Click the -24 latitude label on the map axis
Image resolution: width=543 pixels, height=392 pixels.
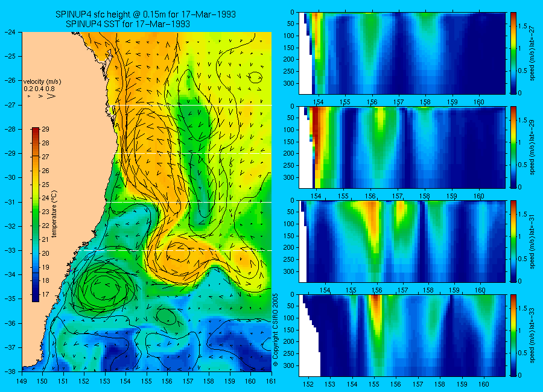[x=11, y=32]
